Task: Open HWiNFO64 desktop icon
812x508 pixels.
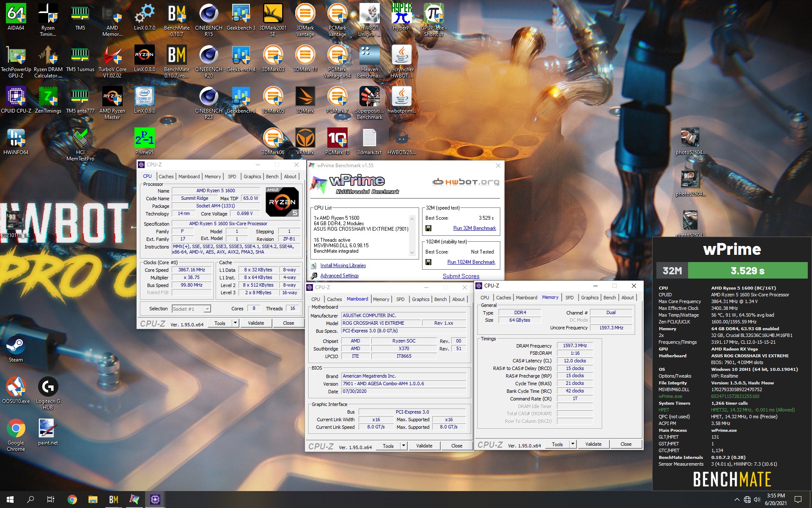Action: tap(16, 141)
